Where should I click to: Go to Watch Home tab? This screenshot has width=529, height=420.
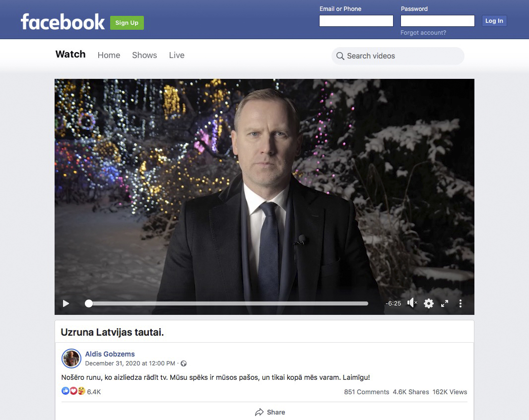(x=109, y=55)
